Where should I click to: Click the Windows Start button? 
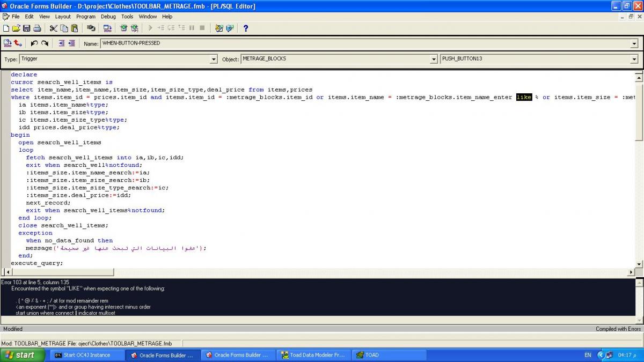(23, 355)
